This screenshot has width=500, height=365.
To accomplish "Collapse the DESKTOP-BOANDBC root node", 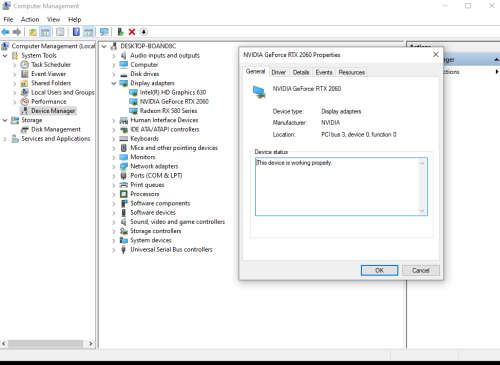I will click(x=104, y=46).
